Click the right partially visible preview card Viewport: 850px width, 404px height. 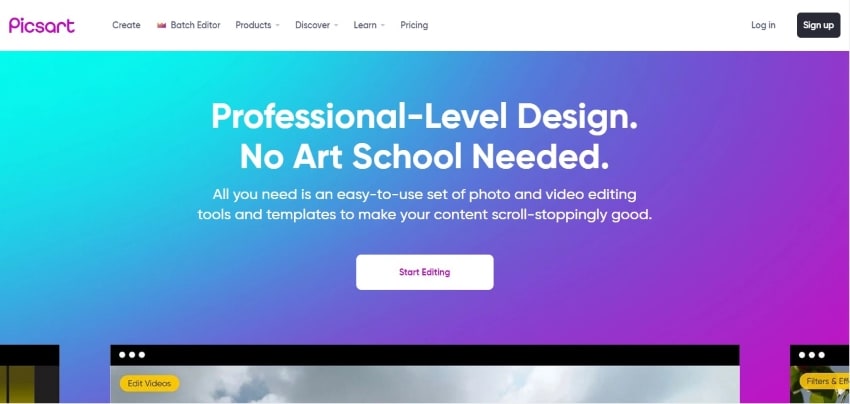click(x=820, y=374)
